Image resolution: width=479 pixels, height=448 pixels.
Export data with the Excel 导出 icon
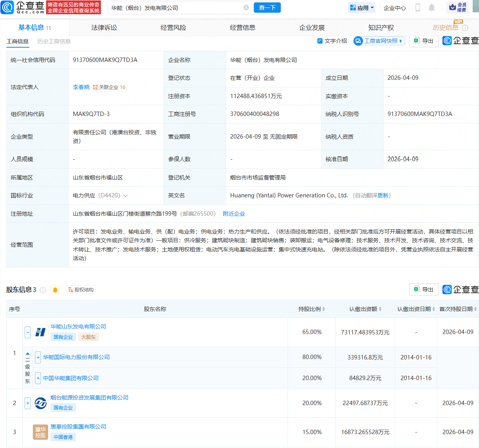pos(423,290)
